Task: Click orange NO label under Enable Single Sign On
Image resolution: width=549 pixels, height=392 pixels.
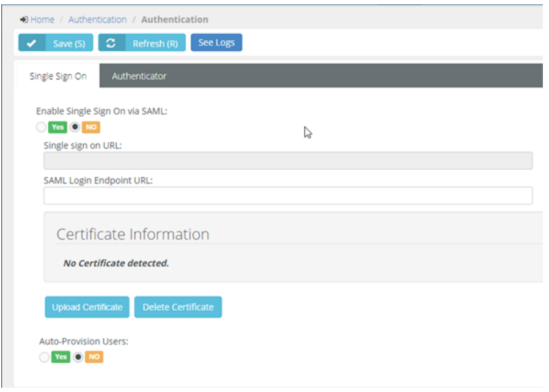Action: [x=91, y=127]
